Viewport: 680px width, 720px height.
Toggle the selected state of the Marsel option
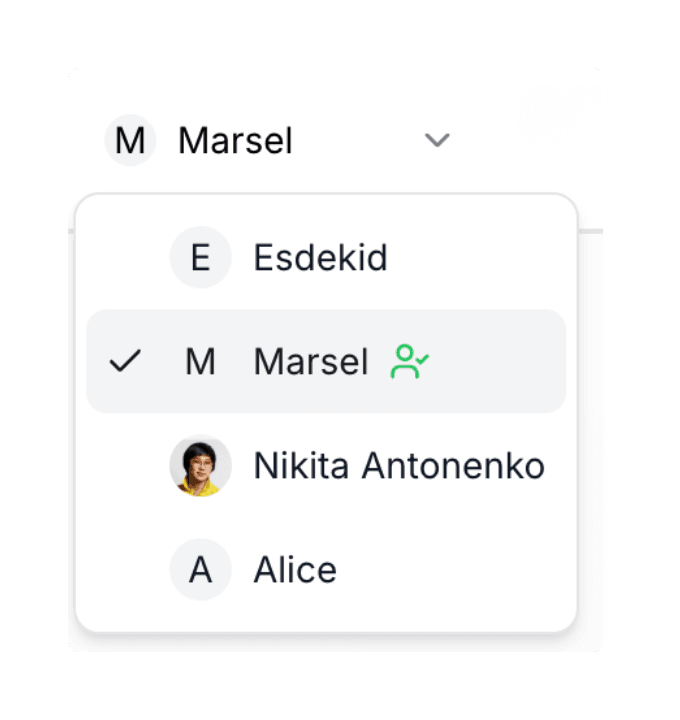(326, 361)
